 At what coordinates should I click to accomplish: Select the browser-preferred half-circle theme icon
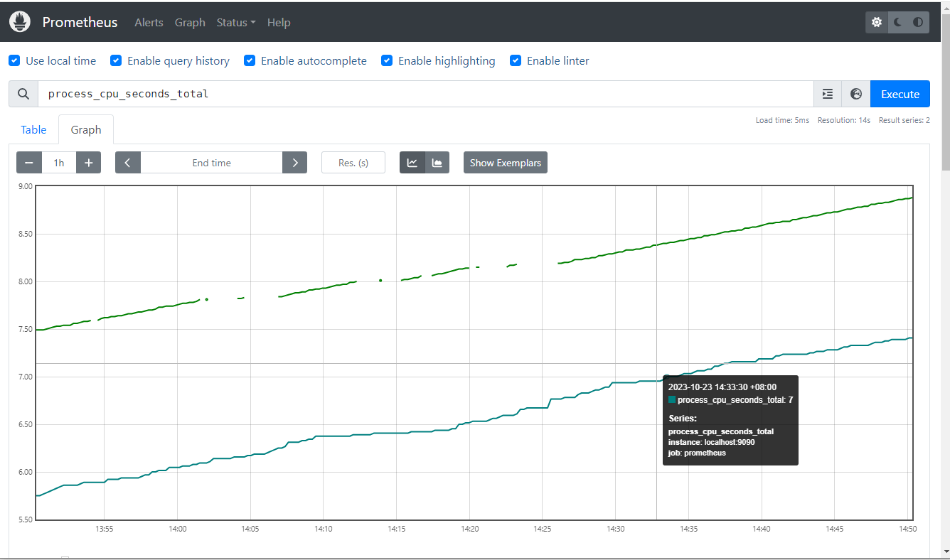pos(918,22)
